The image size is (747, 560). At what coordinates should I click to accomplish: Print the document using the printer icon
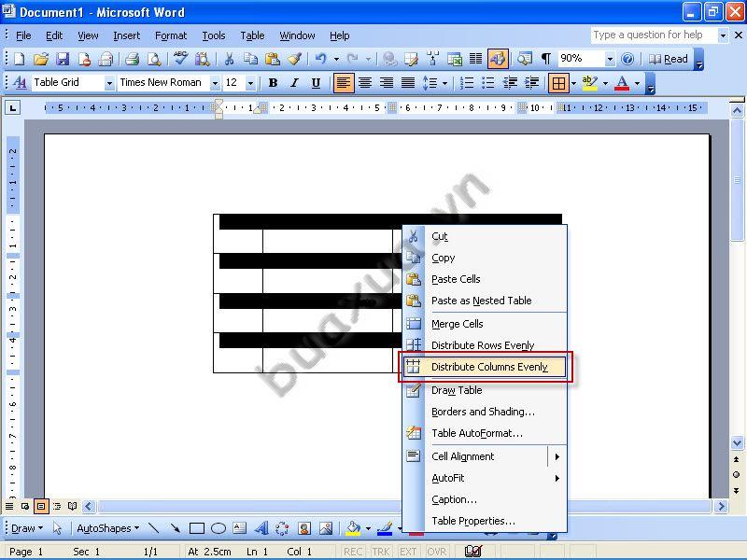[132, 59]
